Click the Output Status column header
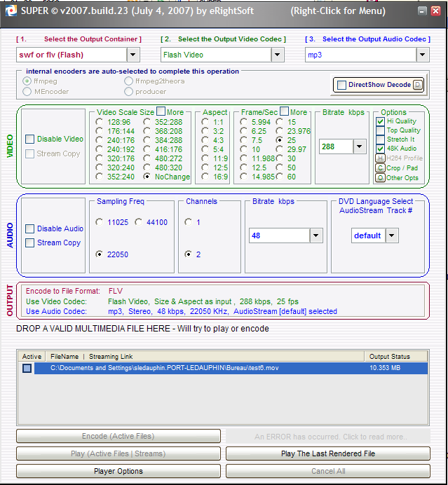Screen dimensions: 448x485 [389, 357]
